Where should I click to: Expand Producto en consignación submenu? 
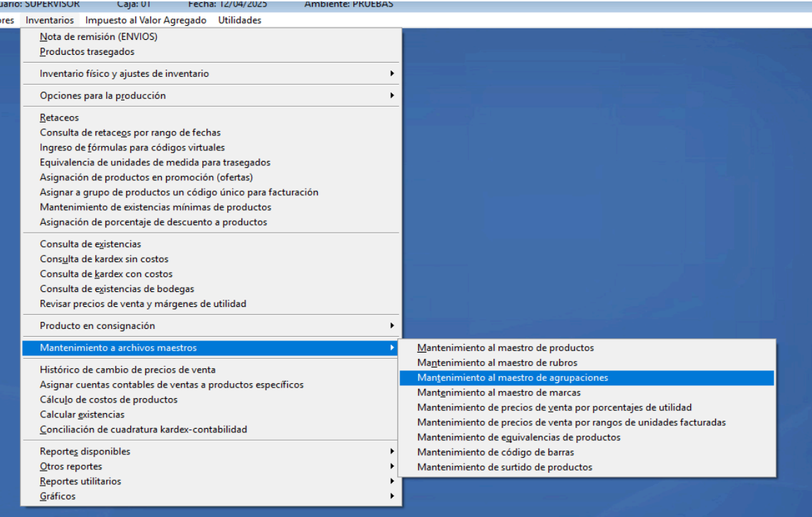point(97,325)
